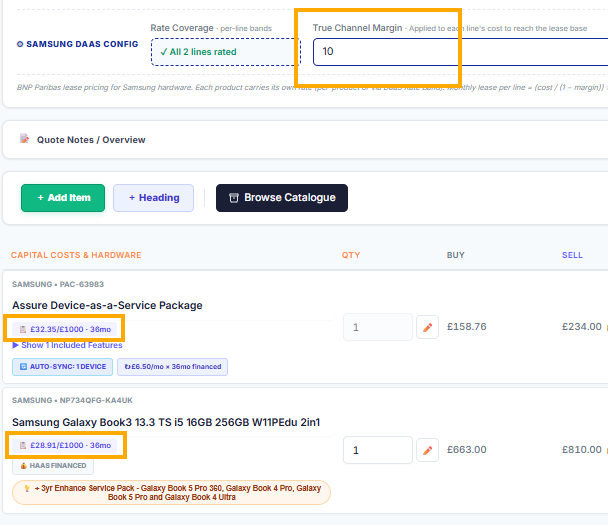Click the Quote Notes document icon
The width and height of the screenshot is (608, 525).
tap(24, 138)
